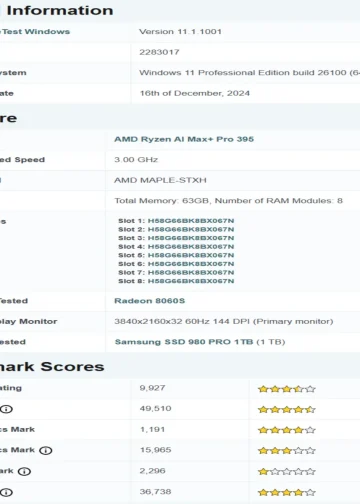Click the 1,191 score value
The height and width of the screenshot is (504, 360).
pyautogui.click(x=152, y=429)
